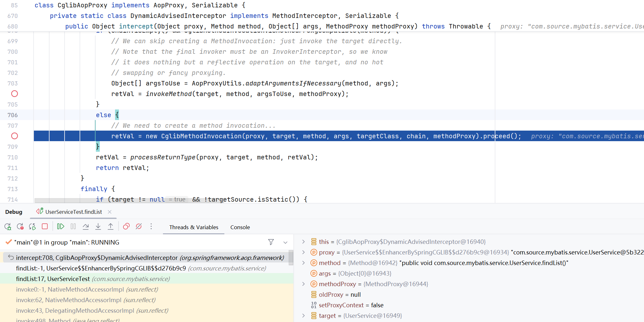Select the findList:17 UserServiceTest frame
This screenshot has width=644, height=322.
[147, 279]
